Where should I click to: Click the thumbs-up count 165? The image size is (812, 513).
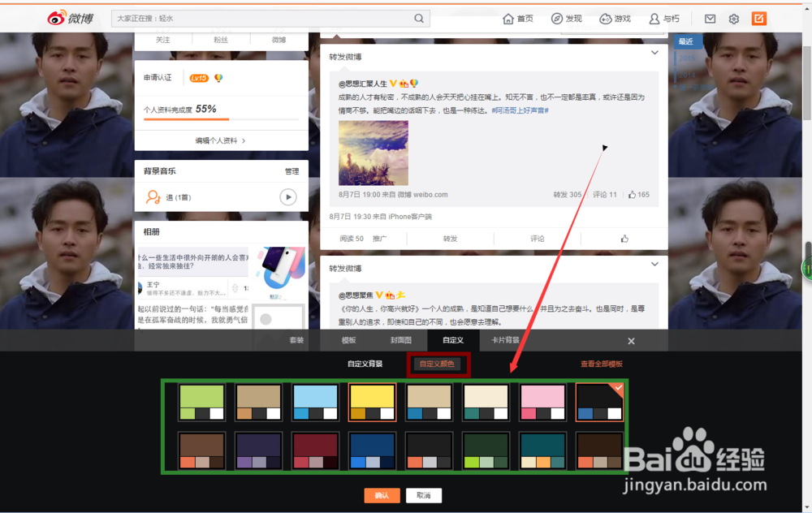pos(639,195)
